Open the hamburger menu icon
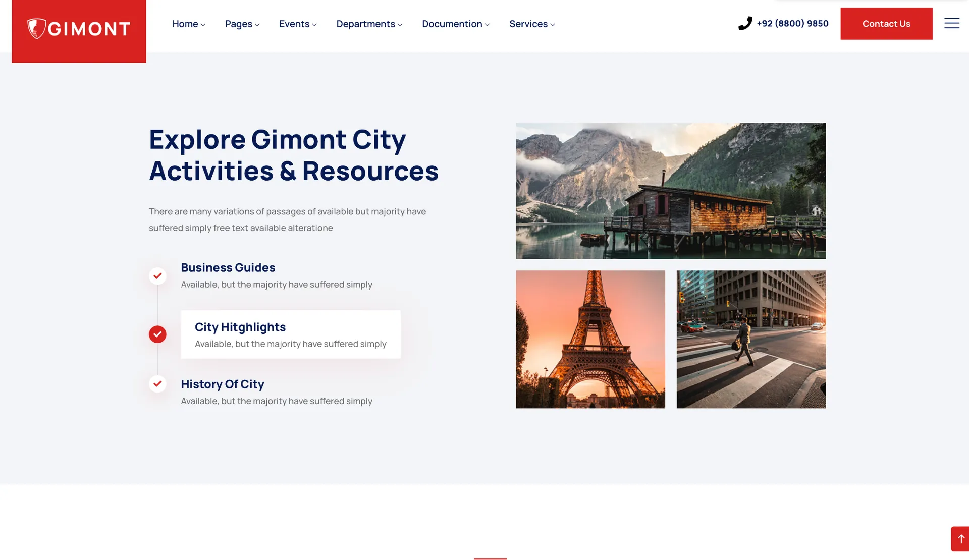969x560 pixels. [951, 23]
